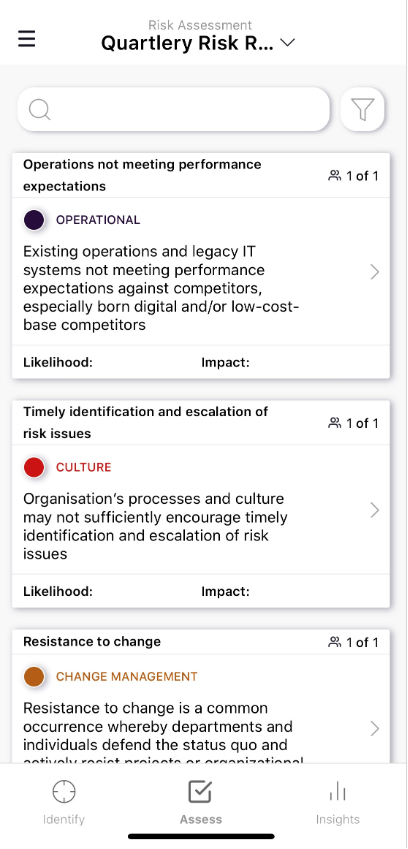The width and height of the screenshot is (408, 849).
Task: Tap the Assess checkmark icon
Action: [200, 792]
